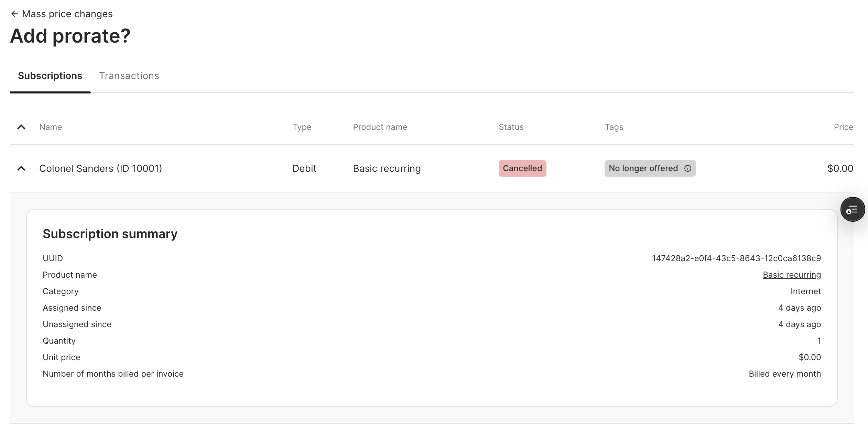The width and height of the screenshot is (868, 433).
Task: Select the UUID value 147428a2-e0f4-43c5-8643-12c0ca6138c9
Action: click(736, 258)
